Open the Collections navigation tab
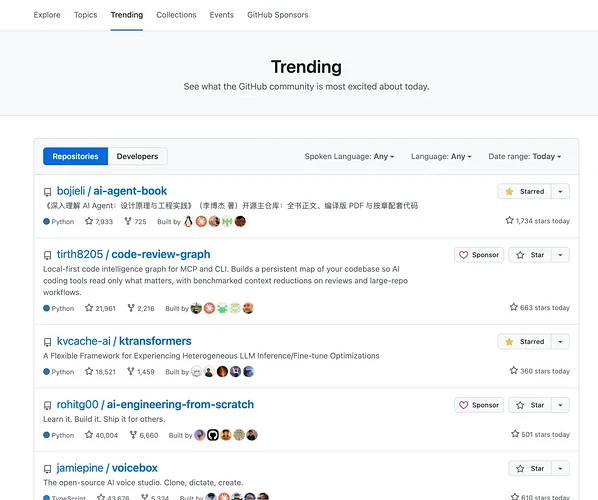Image resolution: width=598 pixels, height=500 pixels. click(176, 15)
